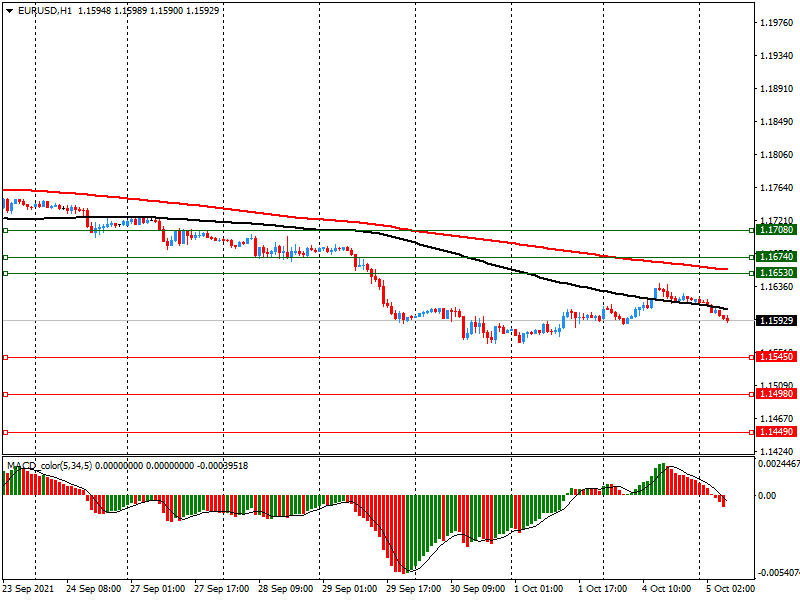Screen dimensions: 800x600
Task: Click the 1.17640 price scale value
Action: pos(777,188)
